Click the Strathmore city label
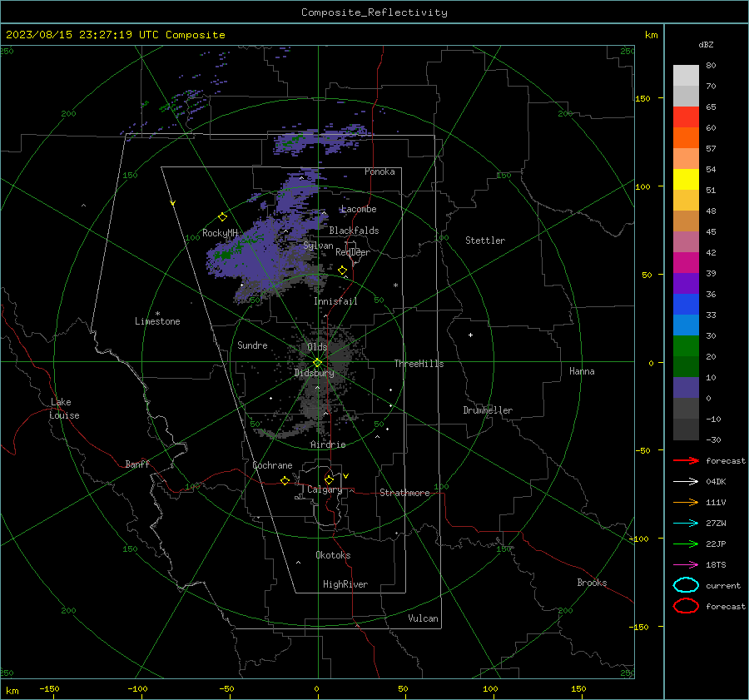The width and height of the screenshot is (749, 700). [x=404, y=493]
